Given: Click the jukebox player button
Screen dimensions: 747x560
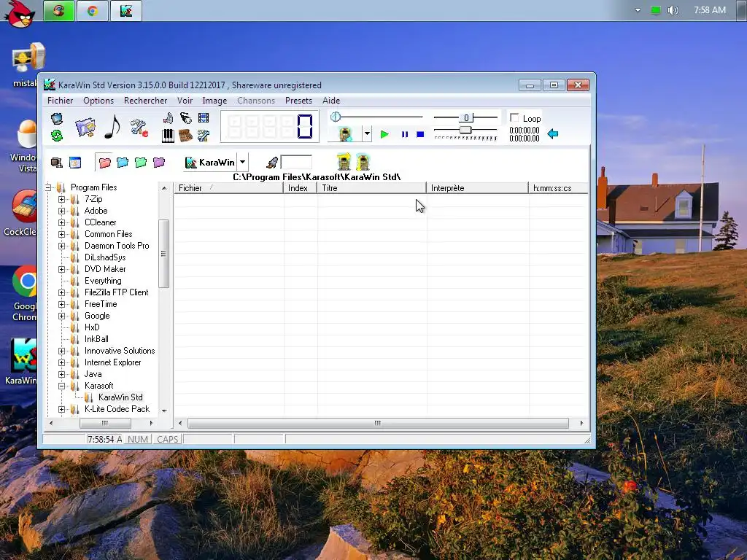Looking at the screenshot, I should (x=345, y=134).
